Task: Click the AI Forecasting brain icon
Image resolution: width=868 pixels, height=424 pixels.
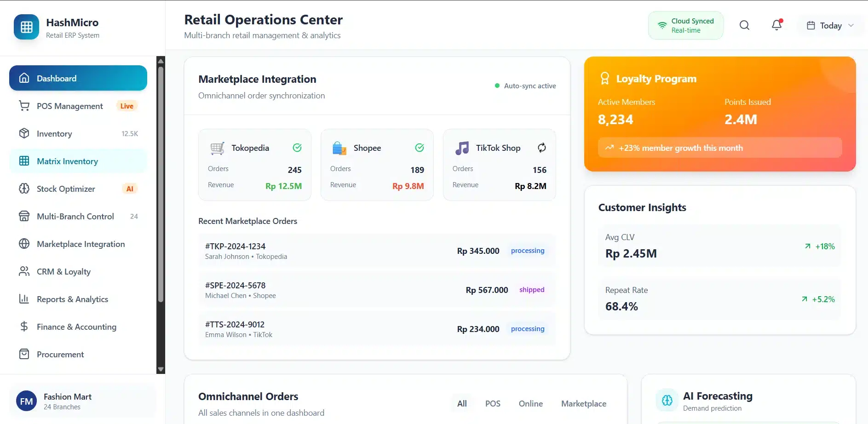Action: tap(667, 401)
